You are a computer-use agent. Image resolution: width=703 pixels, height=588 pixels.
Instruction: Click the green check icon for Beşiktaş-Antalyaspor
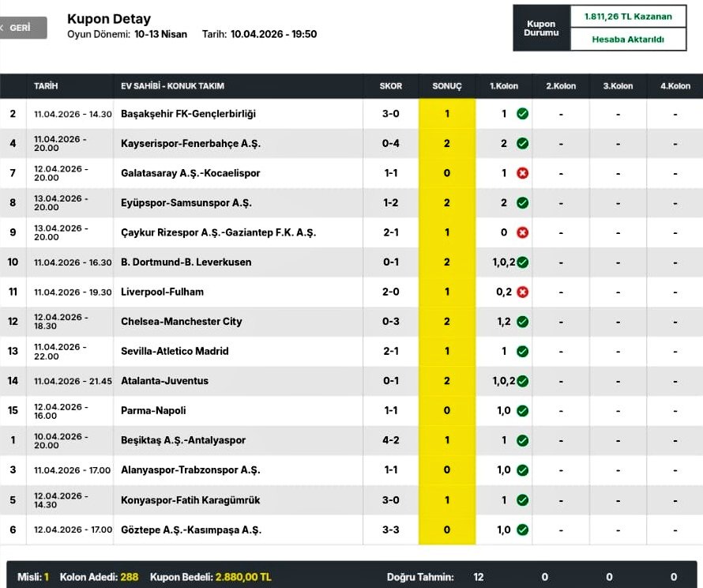pos(522,440)
